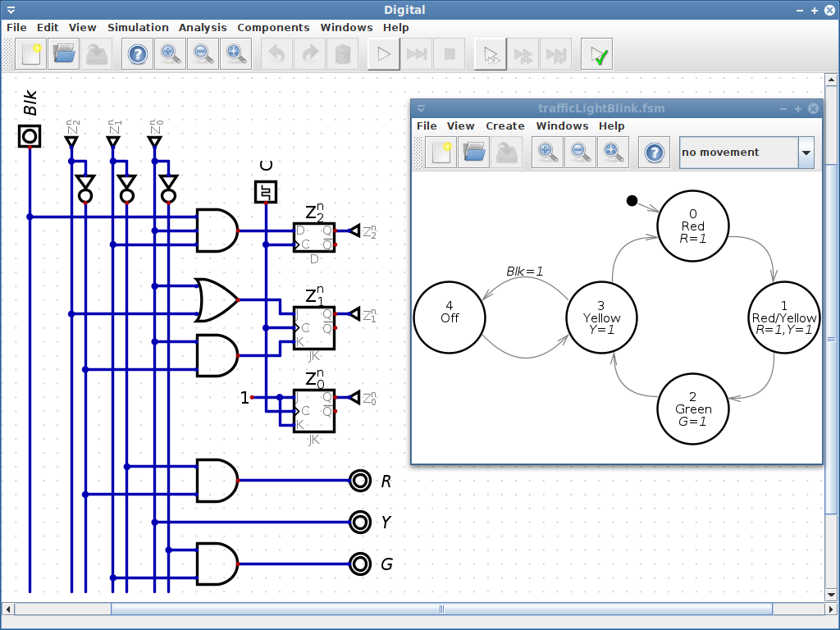Zoom out of the main circuit

[203, 54]
